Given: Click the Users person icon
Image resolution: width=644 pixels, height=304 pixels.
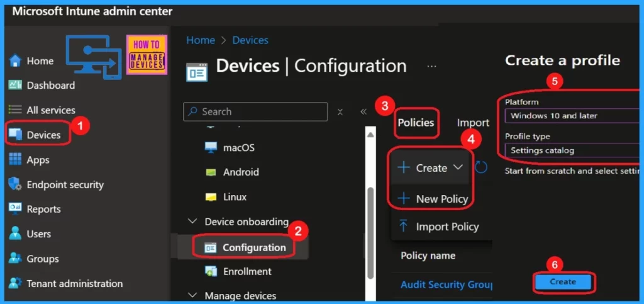Looking at the screenshot, I should (x=15, y=234).
